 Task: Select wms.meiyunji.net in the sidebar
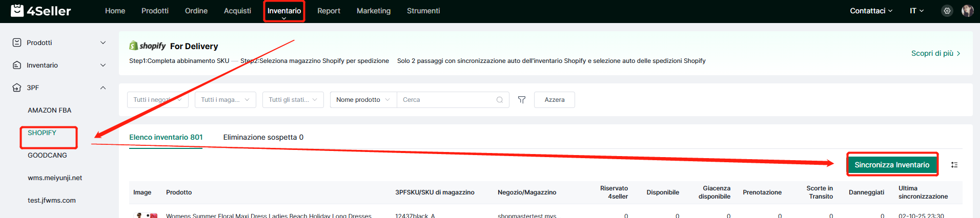[x=55, y=178]
